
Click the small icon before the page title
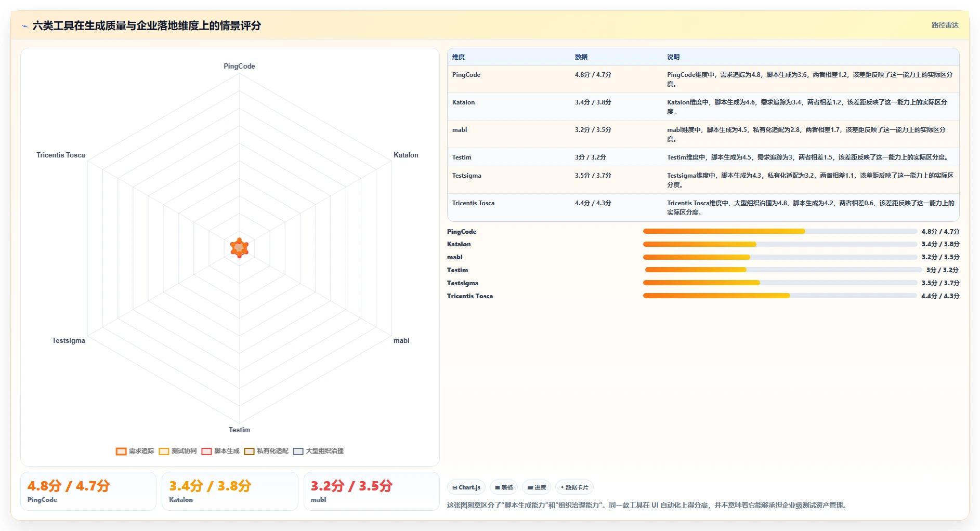tap(24, 26)
